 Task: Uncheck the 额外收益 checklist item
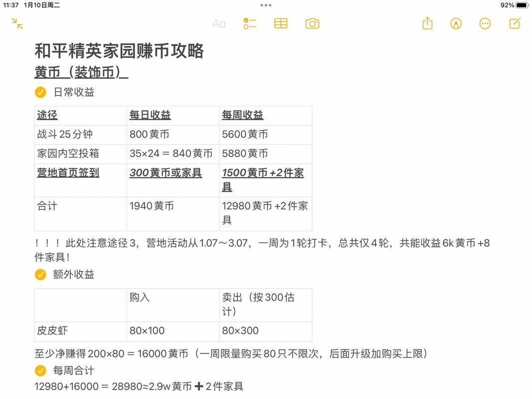pyautogui.click(x=40, y=274)
